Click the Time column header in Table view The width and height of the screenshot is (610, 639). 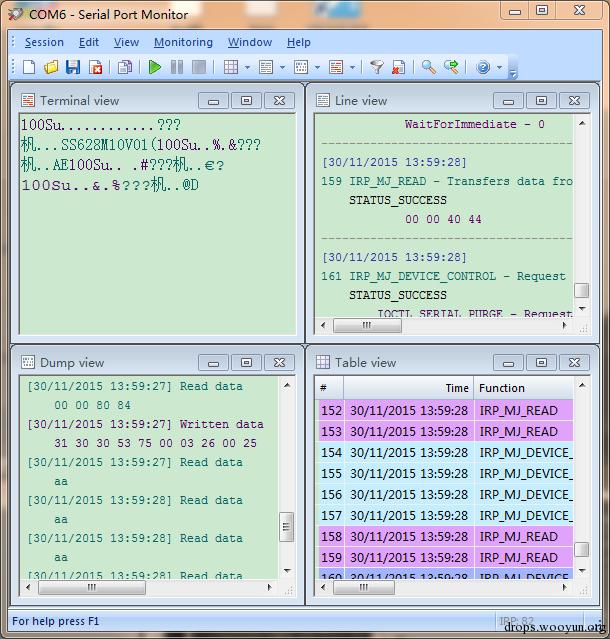pyautogui.click(x=408, y=388)
